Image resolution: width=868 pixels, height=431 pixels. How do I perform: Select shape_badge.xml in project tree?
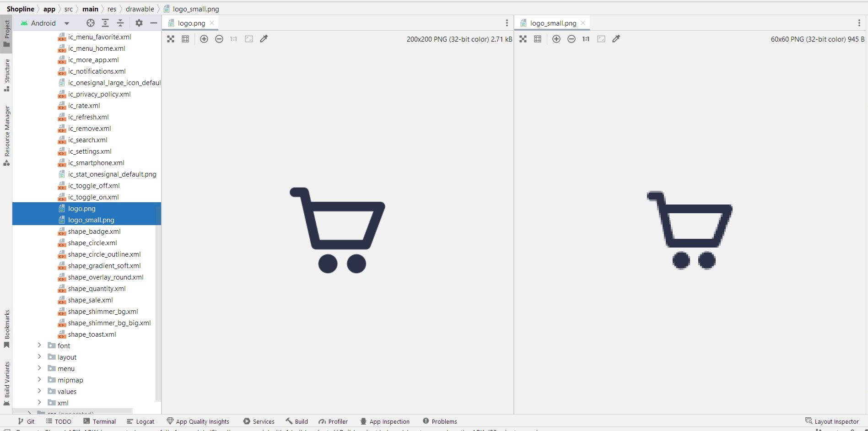coord(94,232)
